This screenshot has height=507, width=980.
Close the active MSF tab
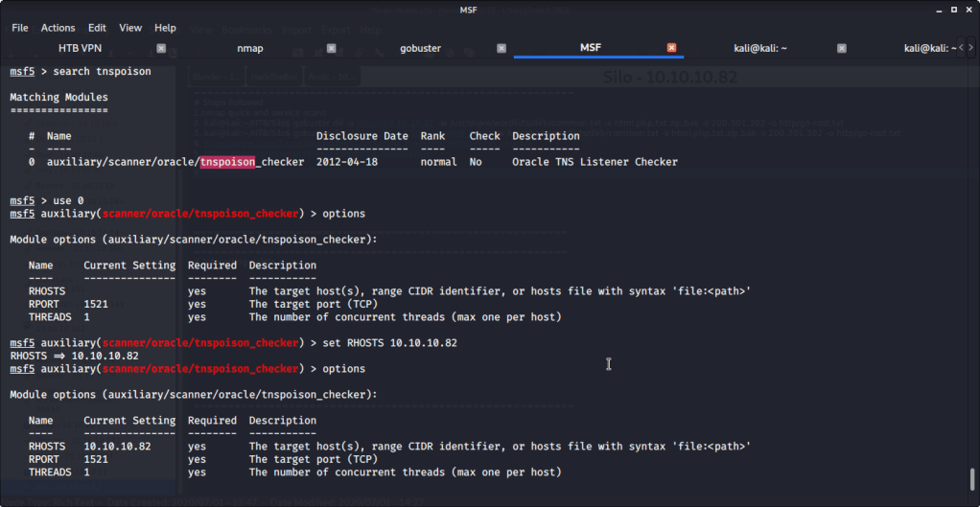(x=671, y=48)
